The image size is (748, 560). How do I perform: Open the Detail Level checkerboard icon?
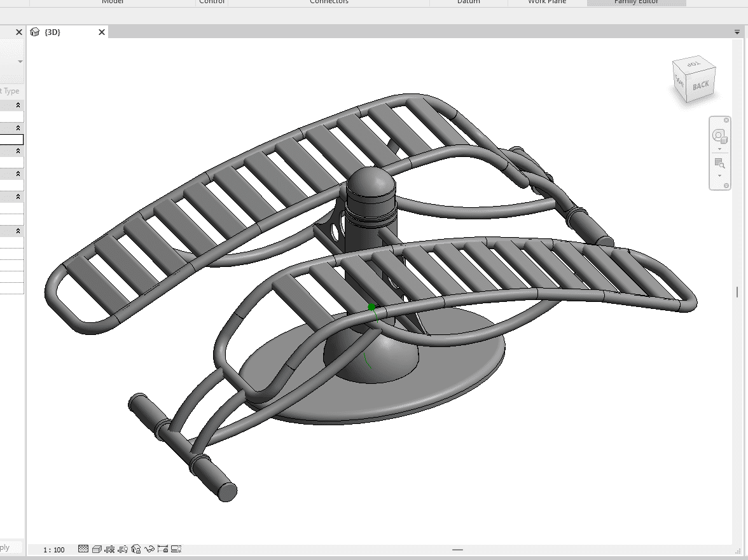(83, 549)
